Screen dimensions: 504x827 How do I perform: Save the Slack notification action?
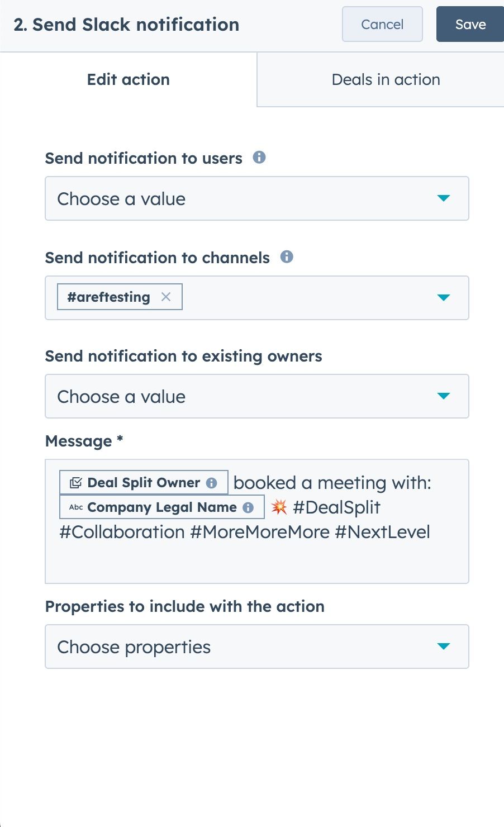pos(470,24)
